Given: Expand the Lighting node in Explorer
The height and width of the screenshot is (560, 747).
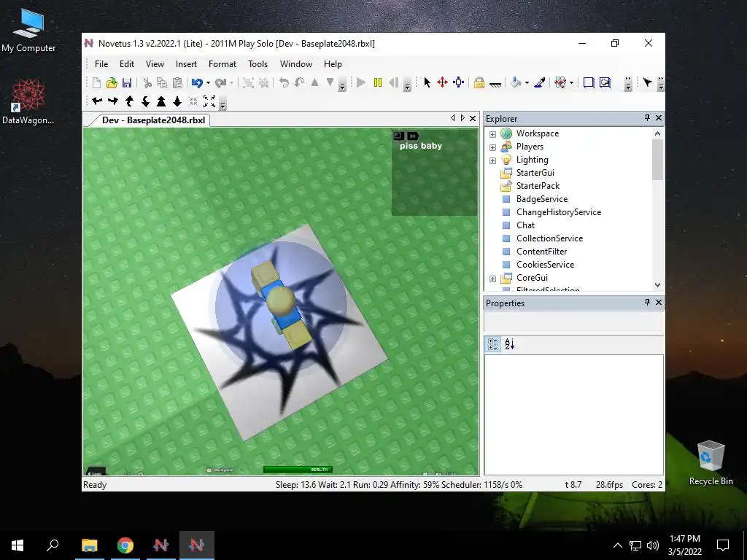Looking at the screenshot, I should [x=492, y=160].
